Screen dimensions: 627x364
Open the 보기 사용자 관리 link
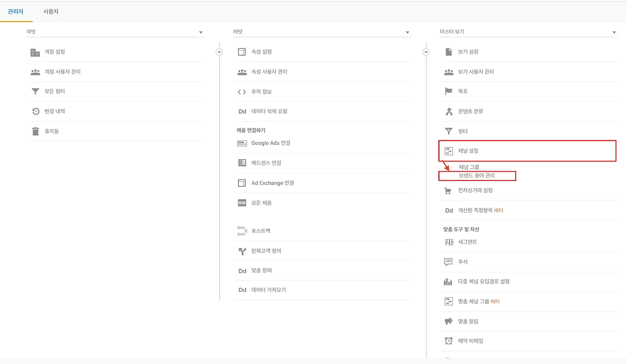point(476,72)
